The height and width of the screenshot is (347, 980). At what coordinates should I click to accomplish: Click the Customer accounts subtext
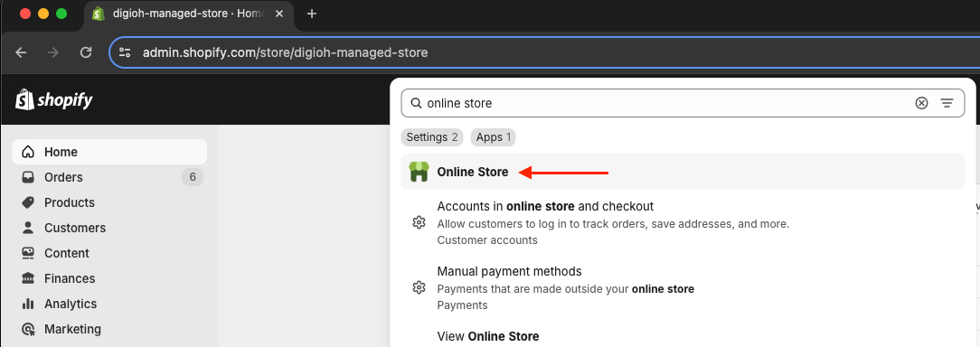487,240
